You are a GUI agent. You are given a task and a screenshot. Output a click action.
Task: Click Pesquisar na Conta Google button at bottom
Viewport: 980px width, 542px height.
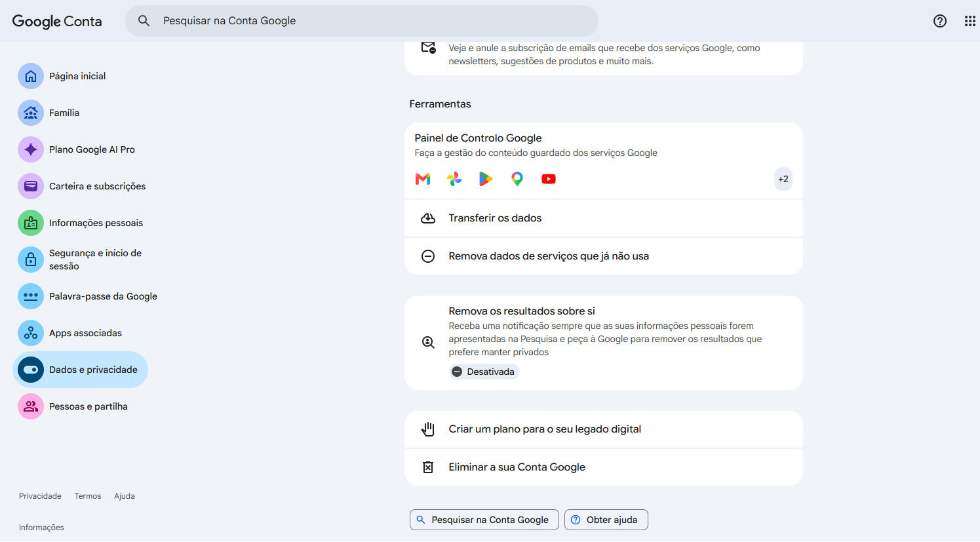(x=484, y=520)
